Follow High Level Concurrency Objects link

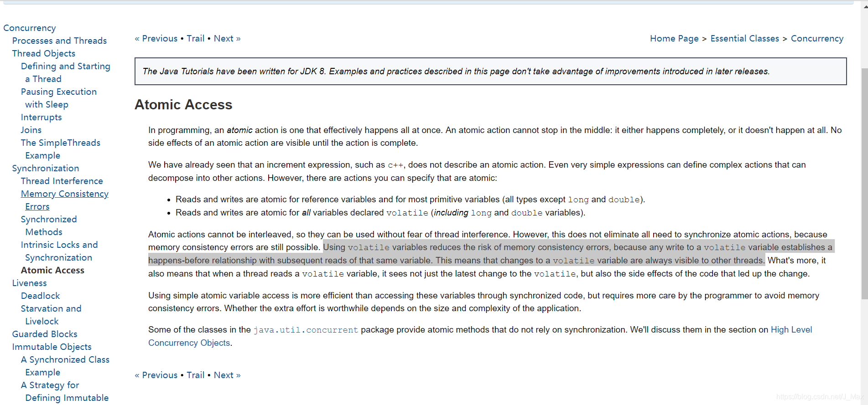pyautogui.click(x=791, y=329)
